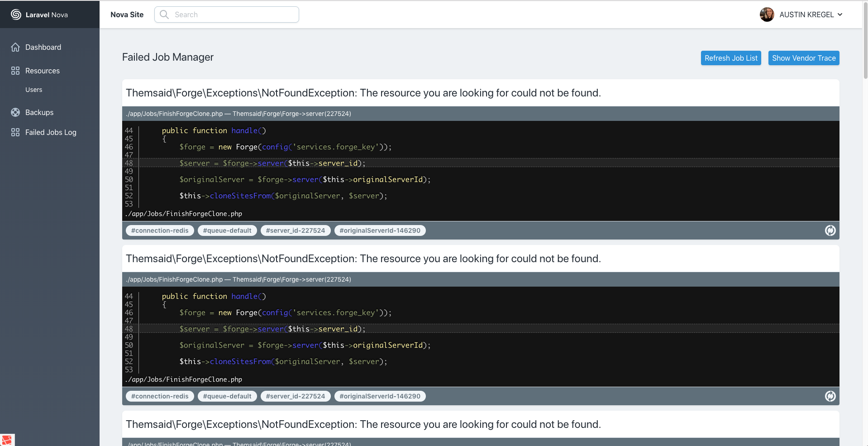Image resolution: width=868 pixels, height=446 pixels.
Task: Click the user avatar photo
Action: pyautogui.click(x=767, y=14)
